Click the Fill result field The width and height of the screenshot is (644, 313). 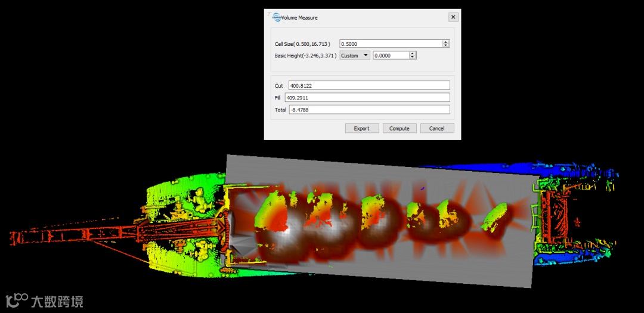click(x=367, y=97)
